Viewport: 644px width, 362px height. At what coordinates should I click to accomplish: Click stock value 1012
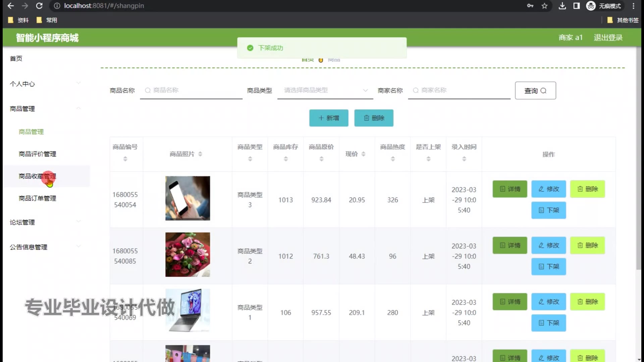(286, 256)
